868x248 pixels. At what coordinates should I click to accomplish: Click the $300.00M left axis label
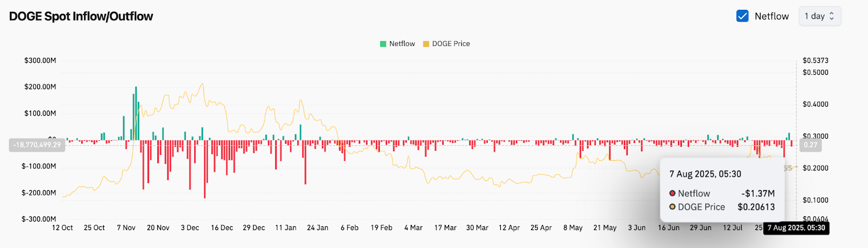coord(40,61)
